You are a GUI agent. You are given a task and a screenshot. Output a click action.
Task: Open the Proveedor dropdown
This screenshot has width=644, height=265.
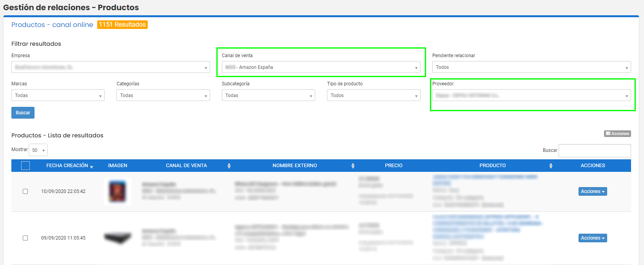532,96
